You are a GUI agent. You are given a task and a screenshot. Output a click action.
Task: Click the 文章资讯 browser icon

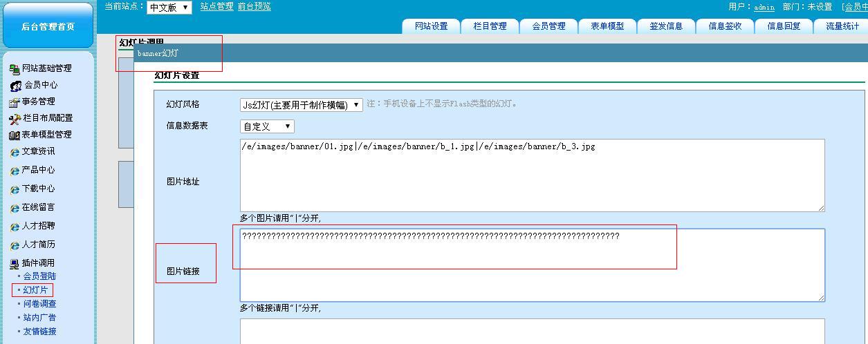[x=15, y=152]
